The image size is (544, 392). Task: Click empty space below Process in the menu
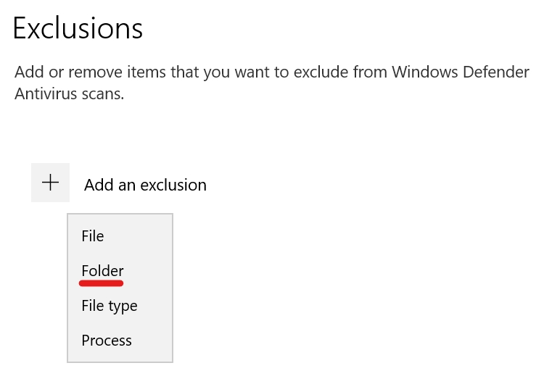tap(120, 356)
